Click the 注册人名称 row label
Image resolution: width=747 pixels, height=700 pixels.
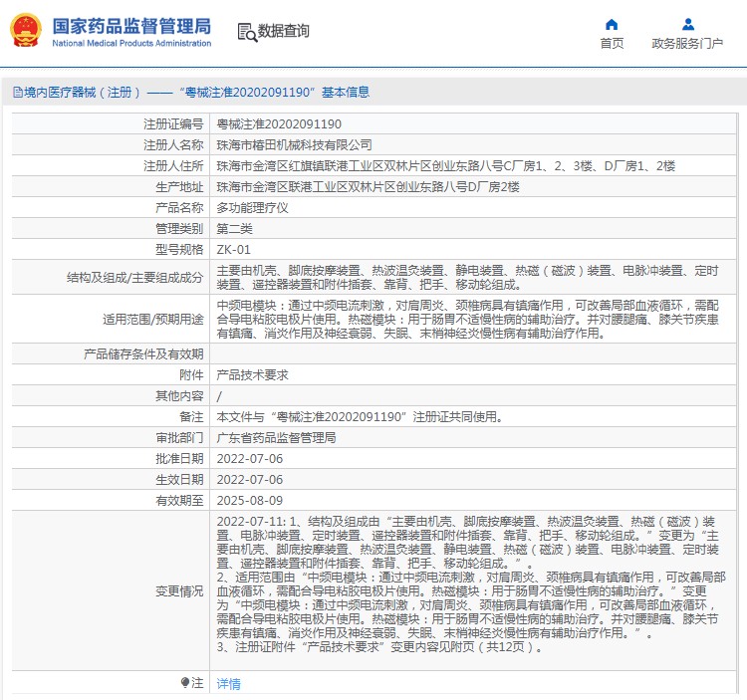pos(173,145)
